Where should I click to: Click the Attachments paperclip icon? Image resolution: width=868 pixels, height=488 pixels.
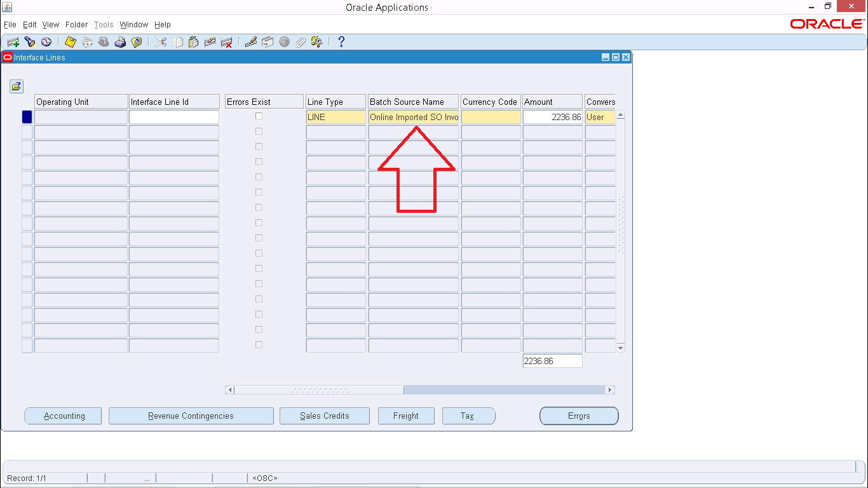point(301,42)
